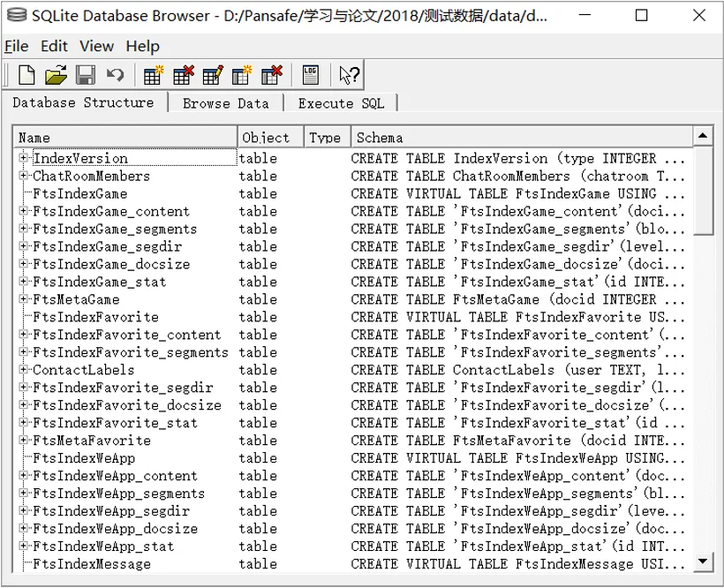This screenshot has width=724, height=588.
Task: Expand the FtsIndexGame_segdir table node
Action: (x=23, y=246)
